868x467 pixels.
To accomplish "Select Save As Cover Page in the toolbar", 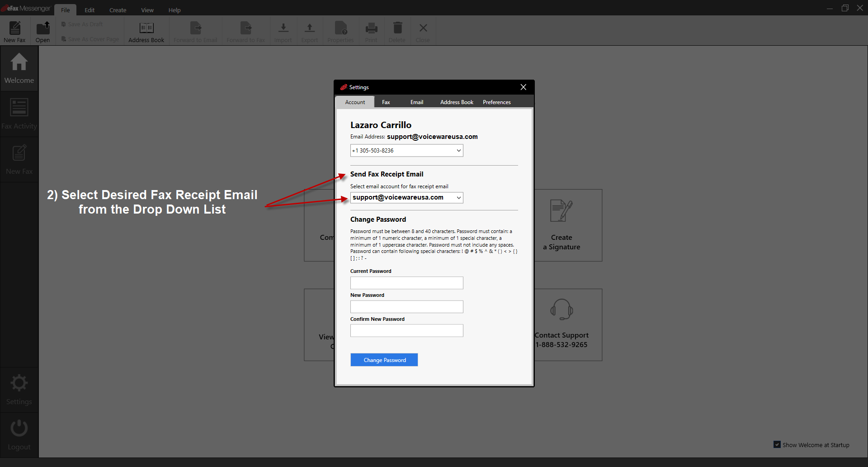I will coord(90,39).
